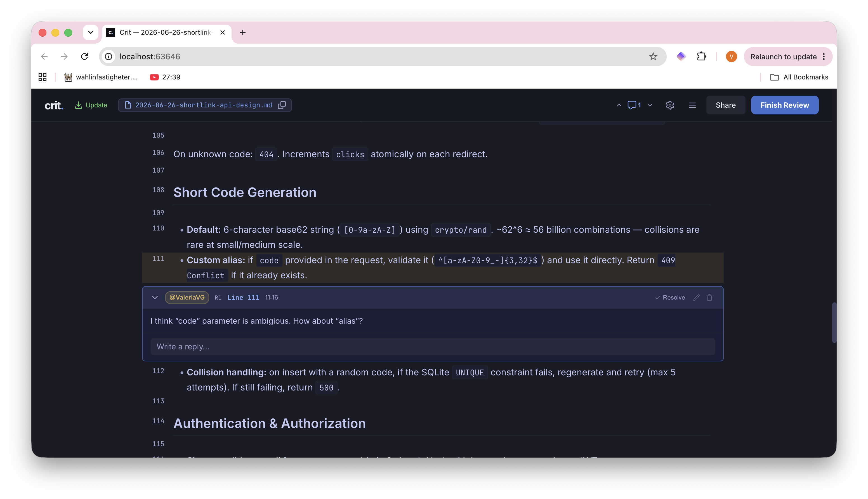868x499 pixels.
Task: Click the crypto/rand inline code
Action: (x=460, y=230)
